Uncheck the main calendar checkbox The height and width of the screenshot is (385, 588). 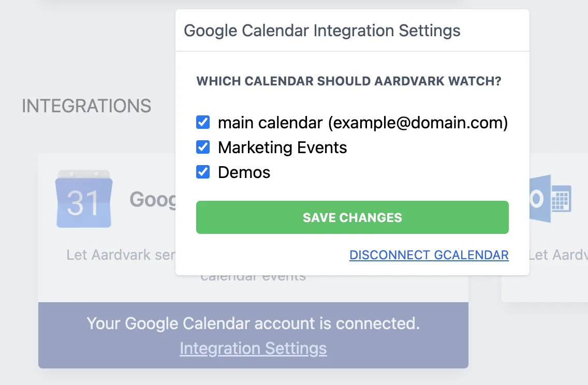click(x=203, y=123)
